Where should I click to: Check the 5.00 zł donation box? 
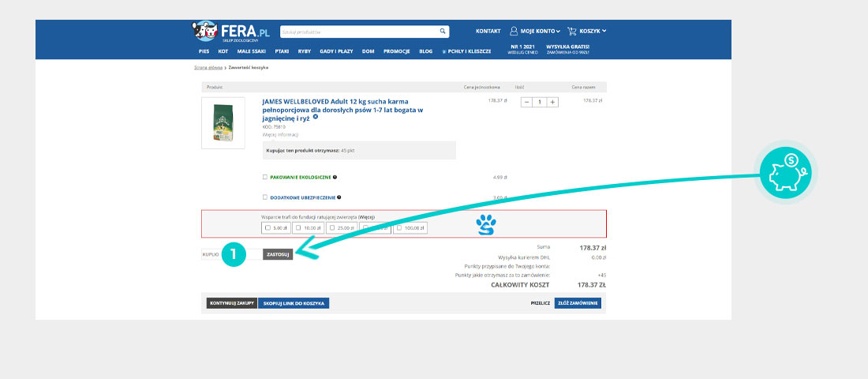(268, 227)
